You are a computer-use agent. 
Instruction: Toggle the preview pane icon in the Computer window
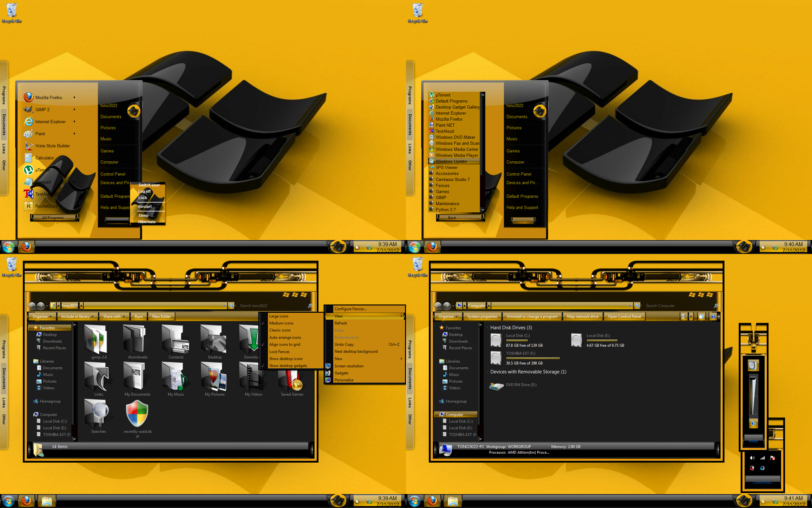coord(701,317)
